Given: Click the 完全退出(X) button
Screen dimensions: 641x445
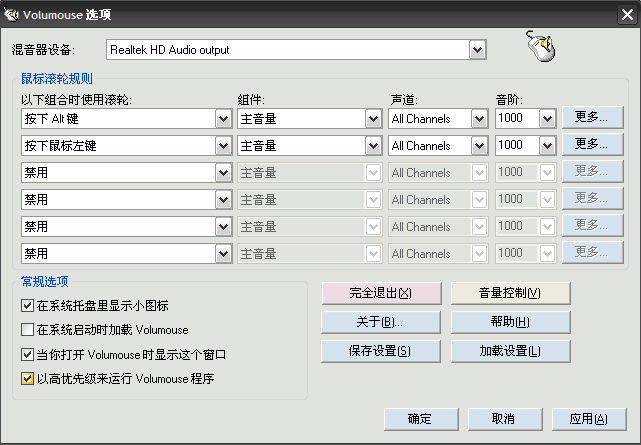Looking at the screenshot, I should coord(381,293).
